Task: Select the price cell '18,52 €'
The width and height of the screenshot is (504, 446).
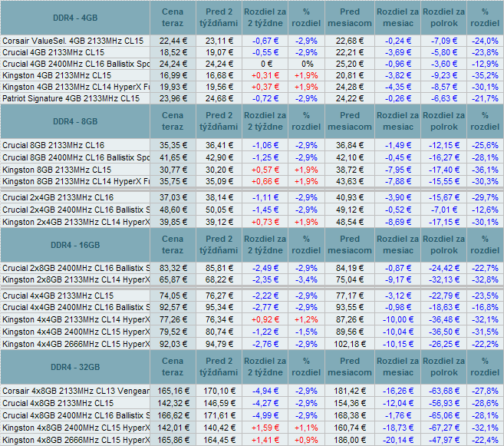Action: pos(173,52)
